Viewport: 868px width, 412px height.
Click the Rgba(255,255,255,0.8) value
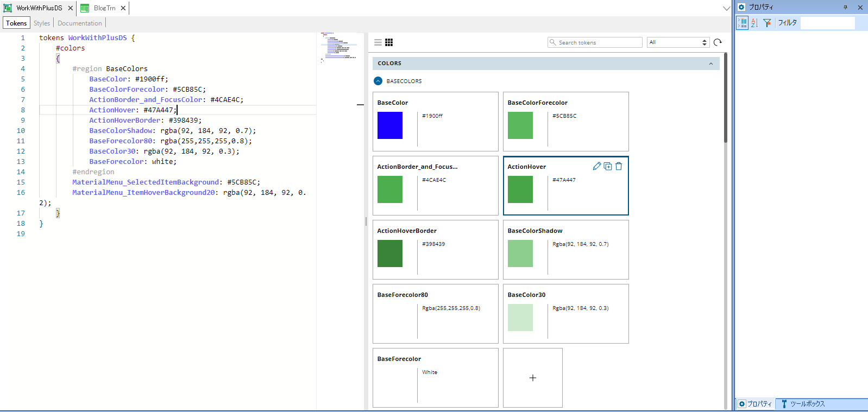coord(451,308)
